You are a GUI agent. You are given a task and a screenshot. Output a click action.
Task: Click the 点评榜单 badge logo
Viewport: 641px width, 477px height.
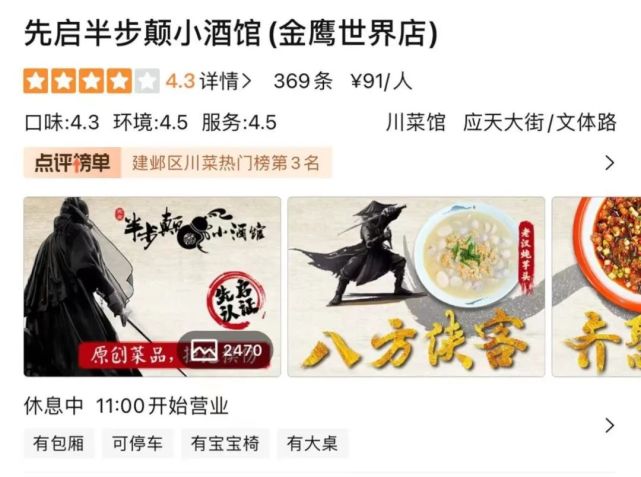click(72, 163)
